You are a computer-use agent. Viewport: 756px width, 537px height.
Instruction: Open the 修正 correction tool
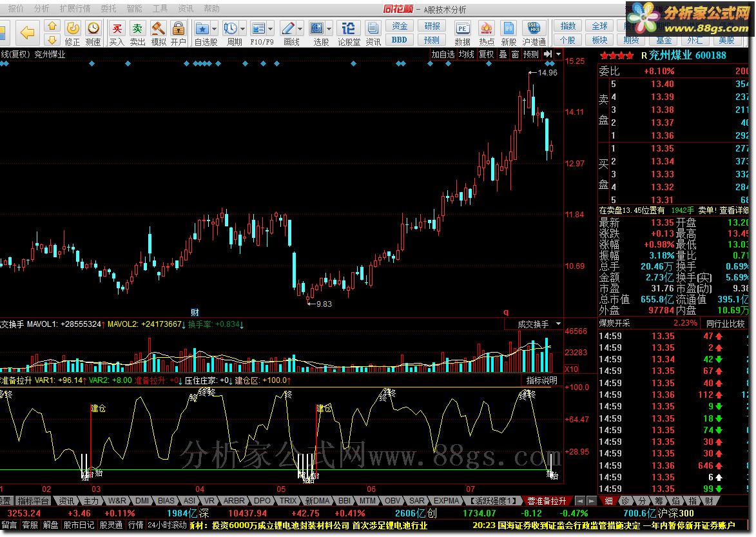point(73,33)
